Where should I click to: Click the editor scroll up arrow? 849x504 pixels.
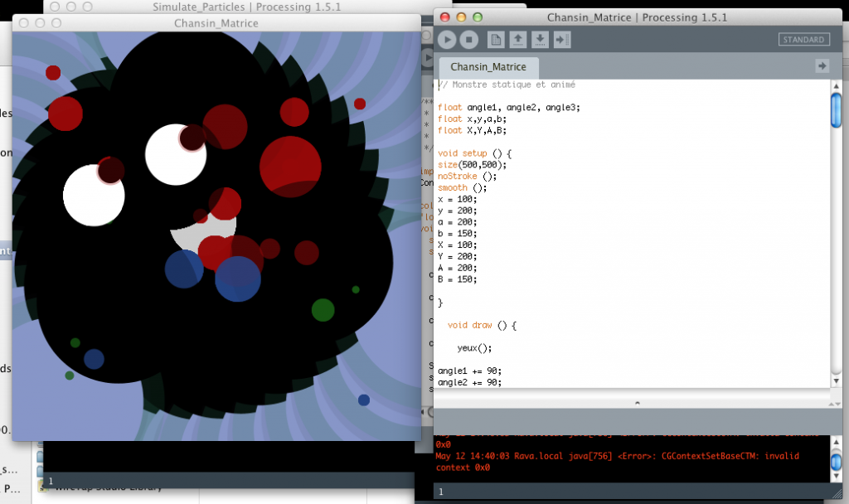pyautogui.click(x=836, y=85)
